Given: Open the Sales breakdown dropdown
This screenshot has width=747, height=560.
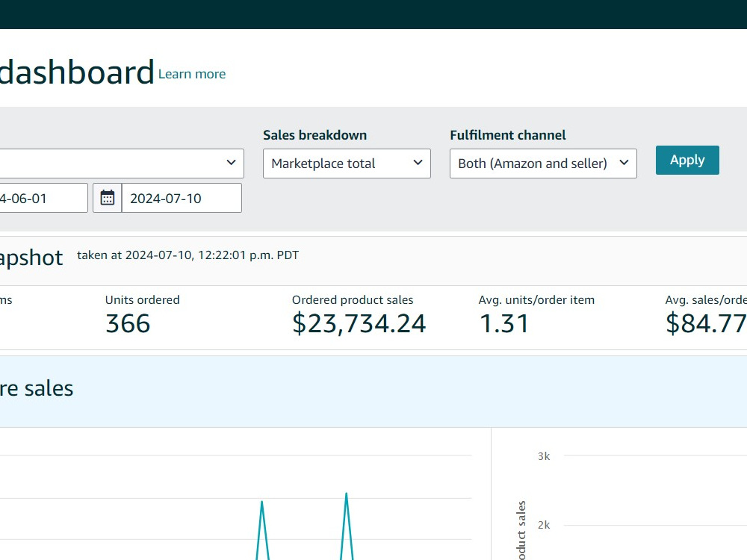Looking at the screenshot, I should click(x=347, y=164).
